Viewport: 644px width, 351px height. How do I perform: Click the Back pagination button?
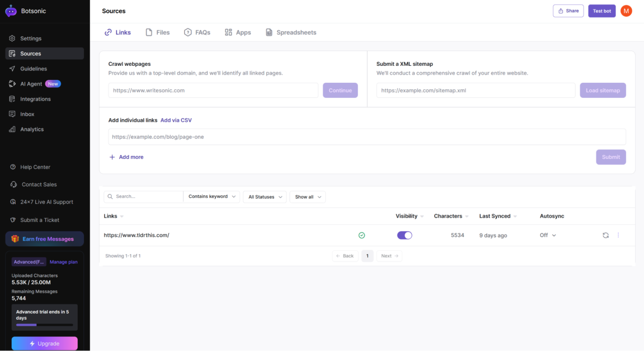point(345,256)
